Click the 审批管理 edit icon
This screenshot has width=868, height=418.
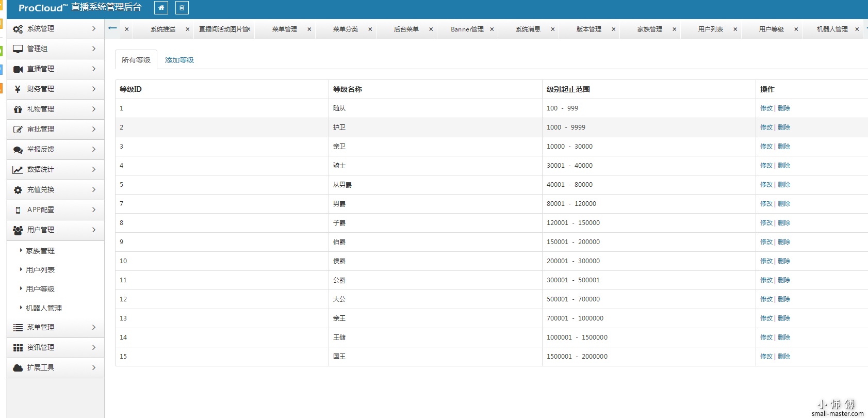point(18,130)
